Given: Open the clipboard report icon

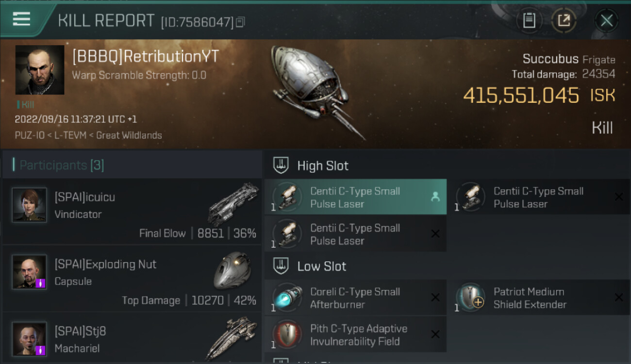Looking at the screenshot, I should [529, 20].
